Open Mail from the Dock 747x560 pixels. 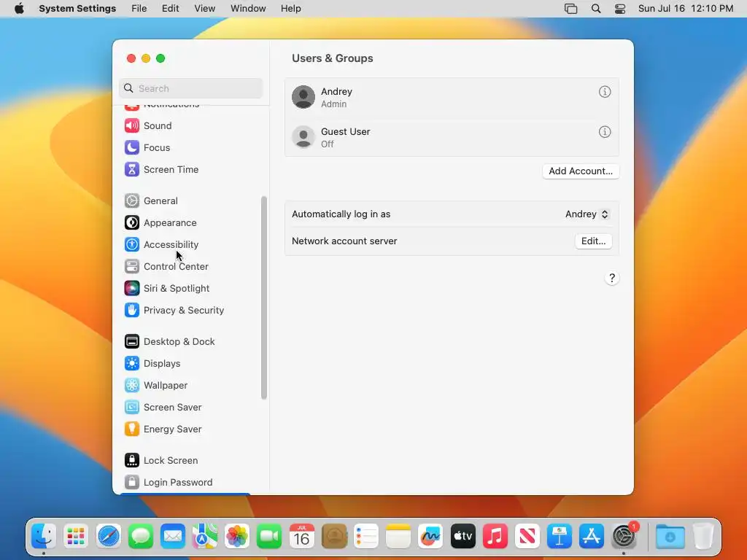point(172,536)
